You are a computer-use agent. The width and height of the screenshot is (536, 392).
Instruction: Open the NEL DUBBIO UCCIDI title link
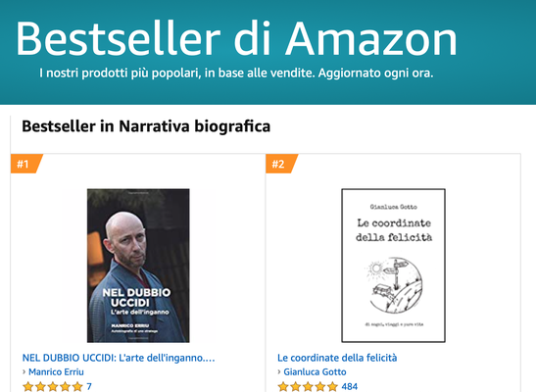coord(119,358)
